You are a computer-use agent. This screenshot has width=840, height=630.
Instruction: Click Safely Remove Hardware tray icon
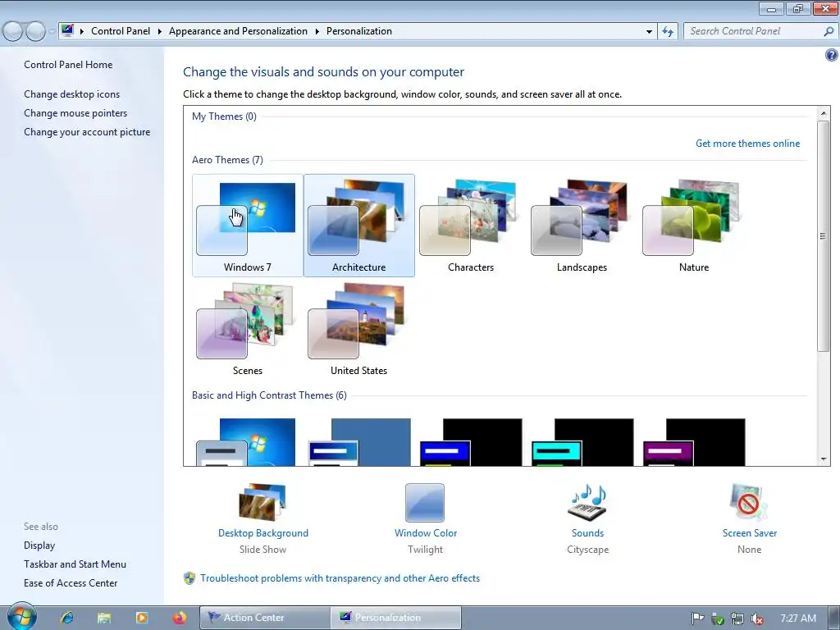click(717, 619)
